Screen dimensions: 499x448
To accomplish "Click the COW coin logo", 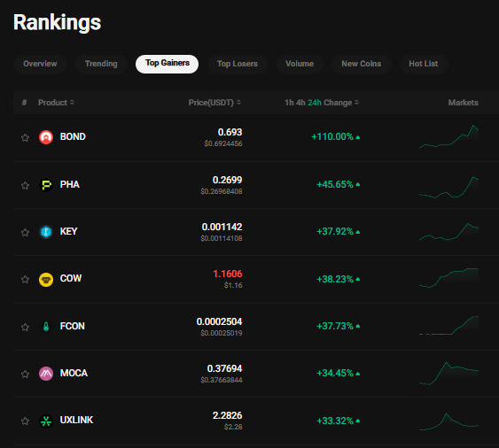I will coord(46,280).
